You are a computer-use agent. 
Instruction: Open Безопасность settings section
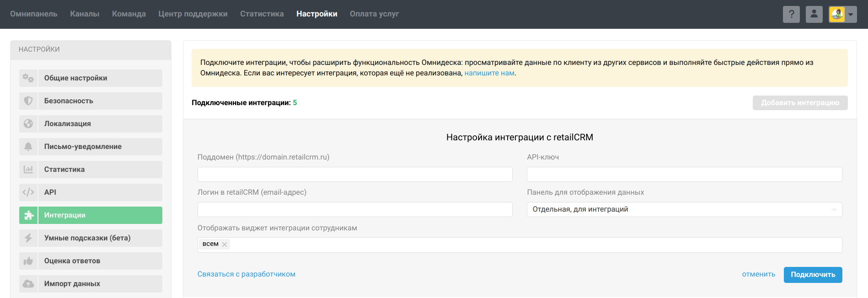[91, 101]
